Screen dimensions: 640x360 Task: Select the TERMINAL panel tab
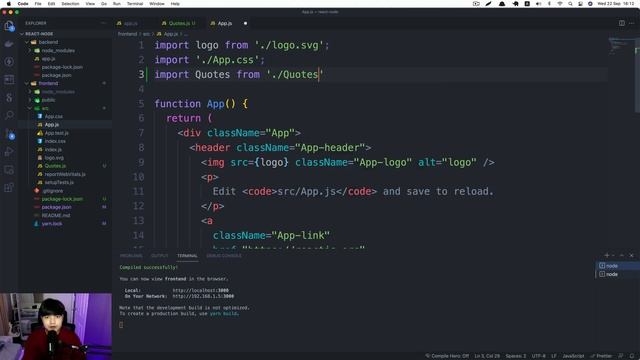click(x=187, y=256)
